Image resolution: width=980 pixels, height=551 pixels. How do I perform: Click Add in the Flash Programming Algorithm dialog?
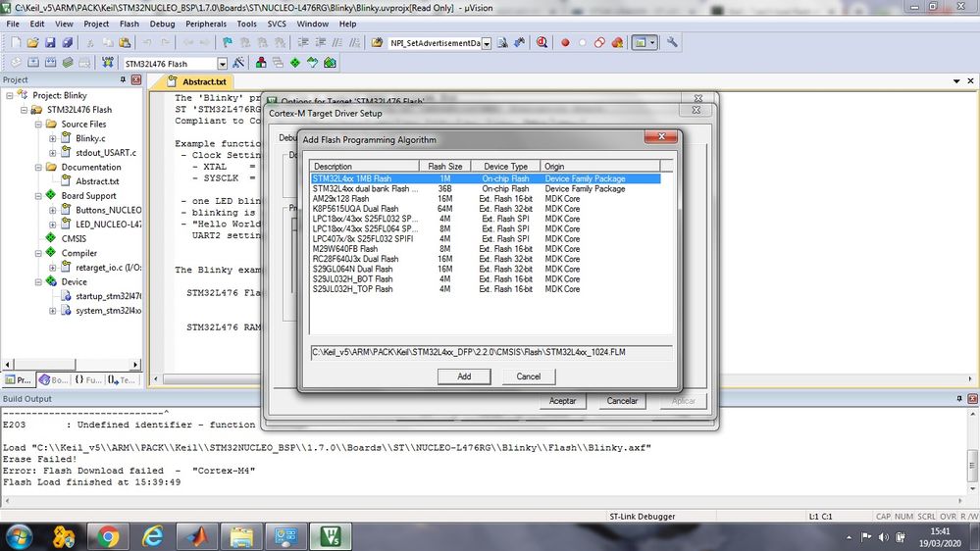pos(464,376)
